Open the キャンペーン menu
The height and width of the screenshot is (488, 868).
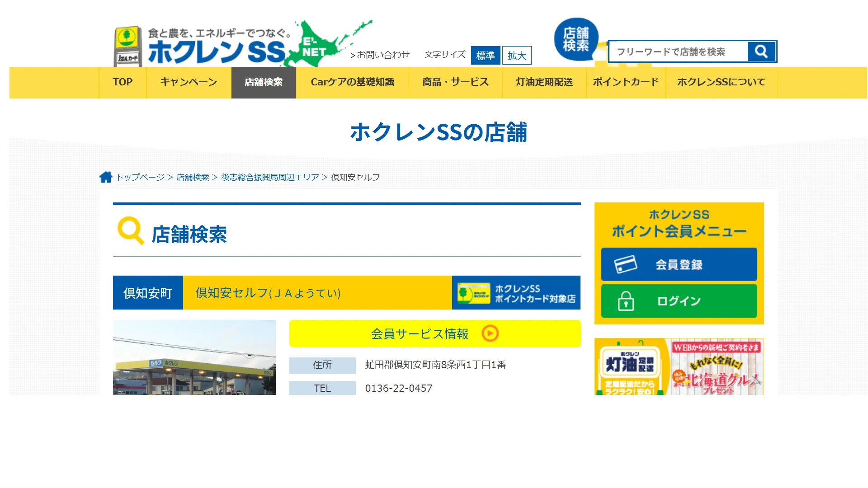pos(189,82)
